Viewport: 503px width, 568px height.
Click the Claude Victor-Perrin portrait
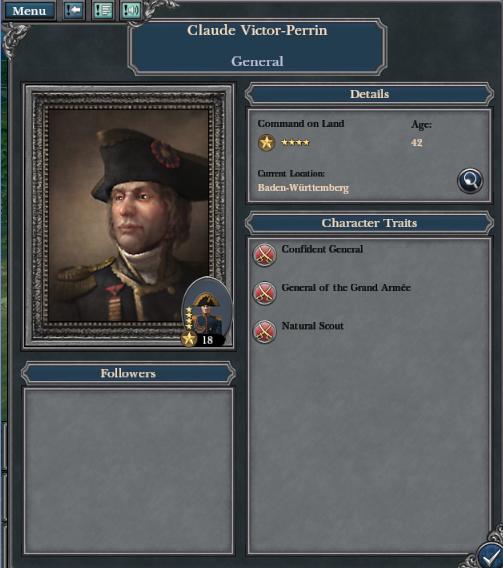click(x=129, y=216)
